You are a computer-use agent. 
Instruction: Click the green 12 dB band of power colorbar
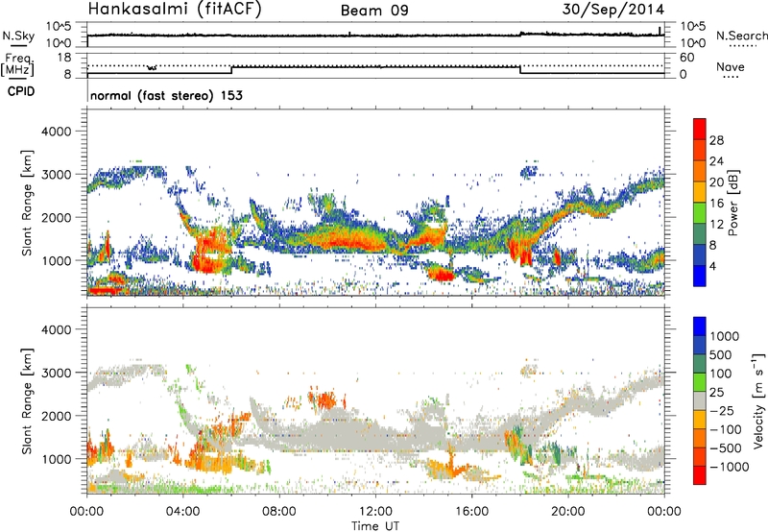click(x=700, y=213)
